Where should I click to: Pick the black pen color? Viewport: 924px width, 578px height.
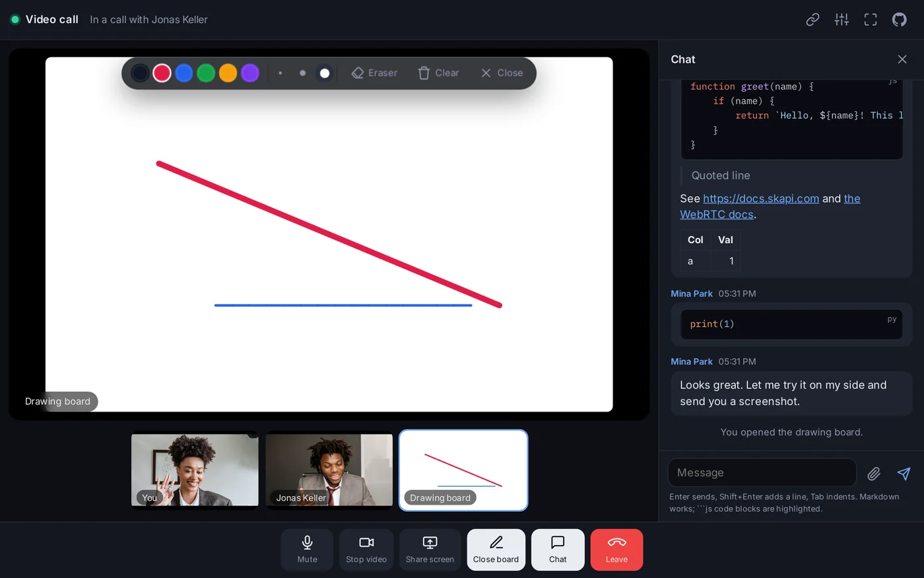140,73
